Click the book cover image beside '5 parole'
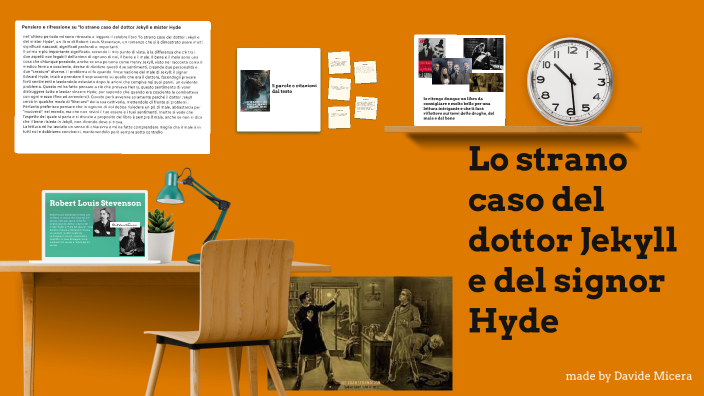Screen dimensions: 704x396 pyautogui.click(x=255, y=91)
